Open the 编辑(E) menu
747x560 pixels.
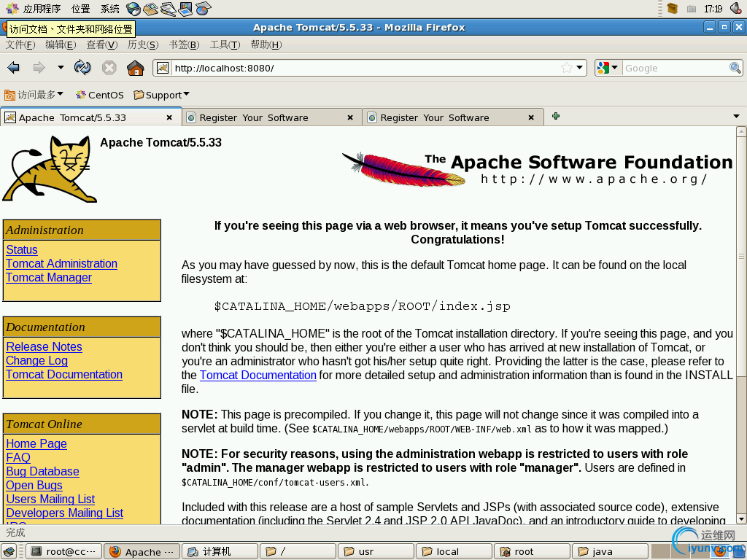61,44
